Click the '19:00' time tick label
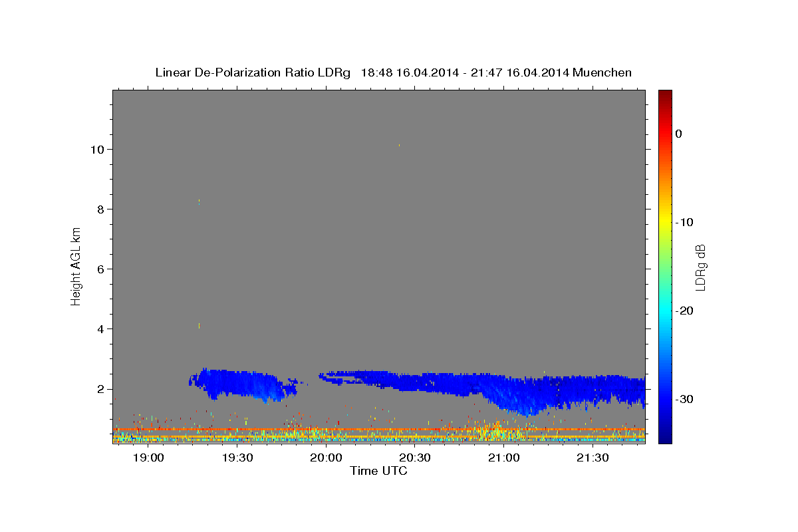Viewport: 798px width, 532px height. (148, 458)
